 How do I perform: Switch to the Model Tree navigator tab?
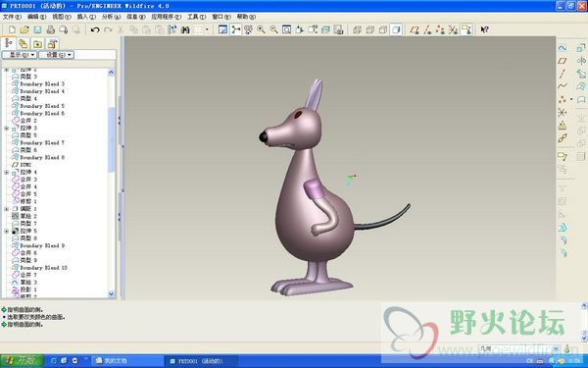tap(8, 43)
